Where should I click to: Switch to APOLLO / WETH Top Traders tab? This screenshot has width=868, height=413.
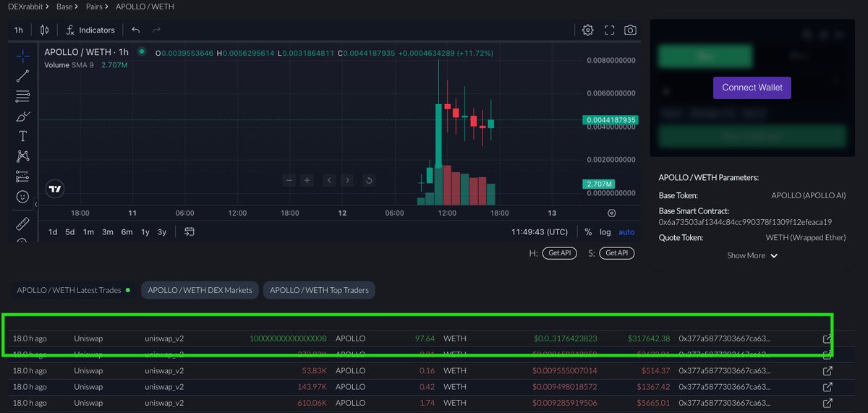(319, 290)
